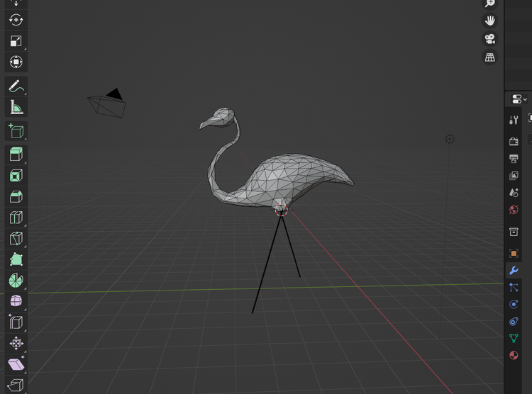
Task: Select the Loop Cut tool
Action: (16, 218)
